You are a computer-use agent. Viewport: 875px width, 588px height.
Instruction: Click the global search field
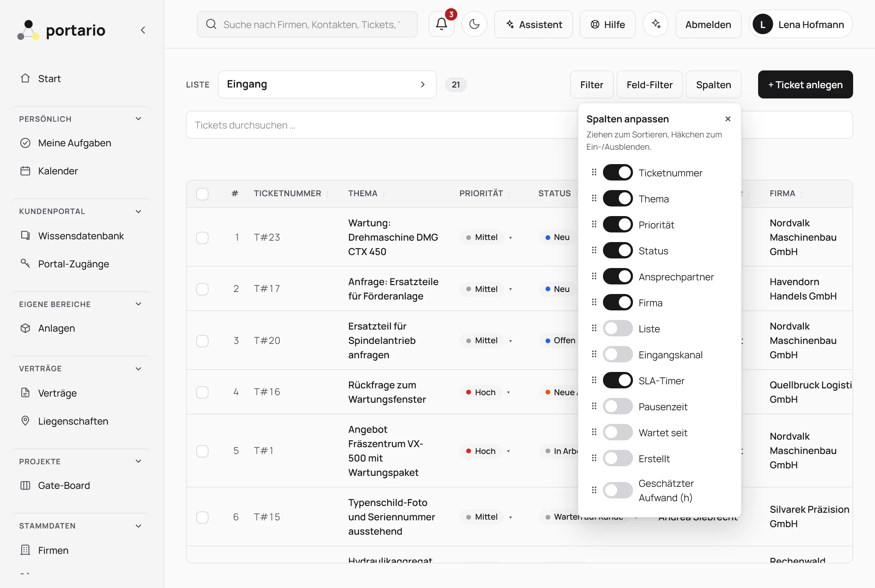[307, 24]
